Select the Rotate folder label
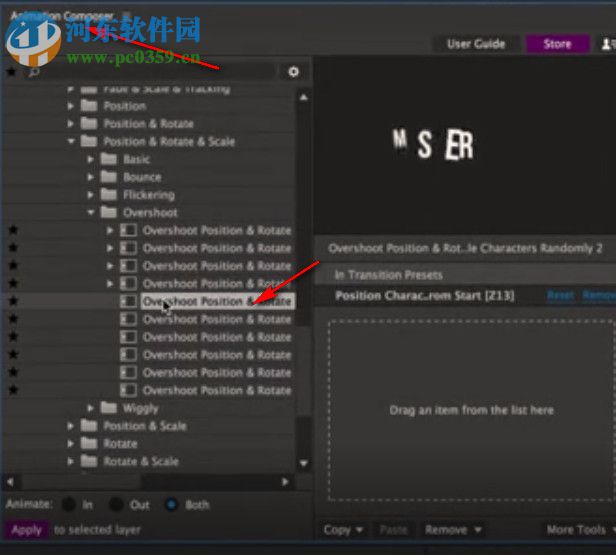616x555 pixels. [120, 443]
